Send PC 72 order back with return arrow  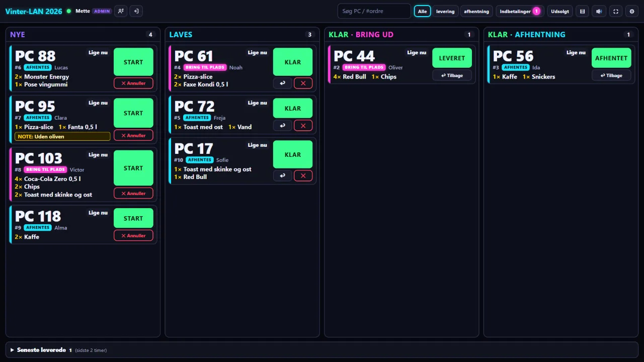(283, 126)
